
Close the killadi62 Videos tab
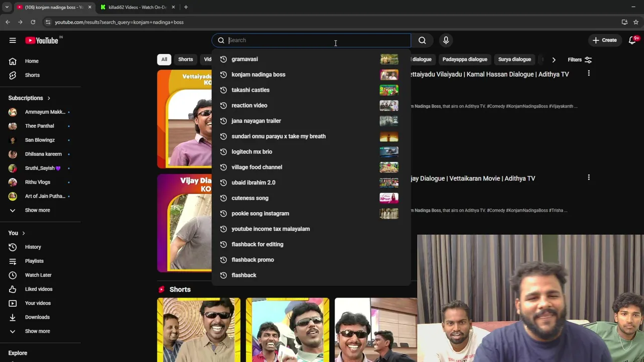pos(173,7)
